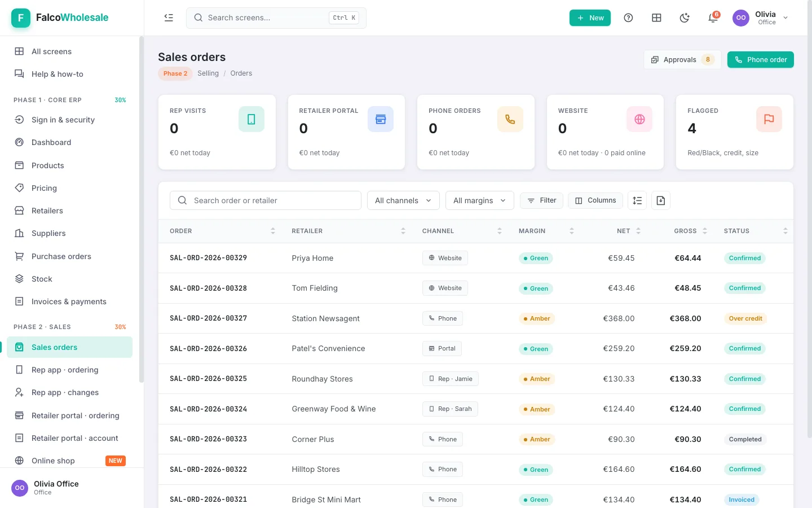Viewport: 812px width, 508px height.
Task: Click the Portal channel tag
Action: coord(442,348)
